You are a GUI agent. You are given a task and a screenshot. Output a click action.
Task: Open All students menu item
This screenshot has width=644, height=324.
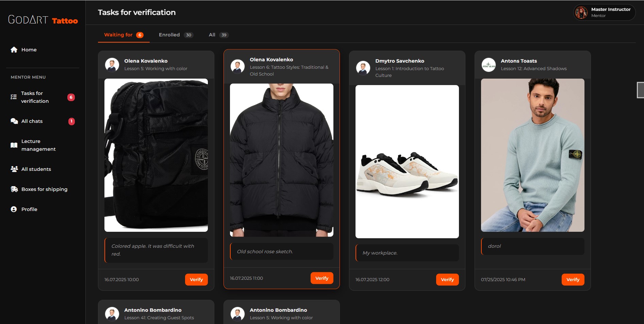coord(43,169)
